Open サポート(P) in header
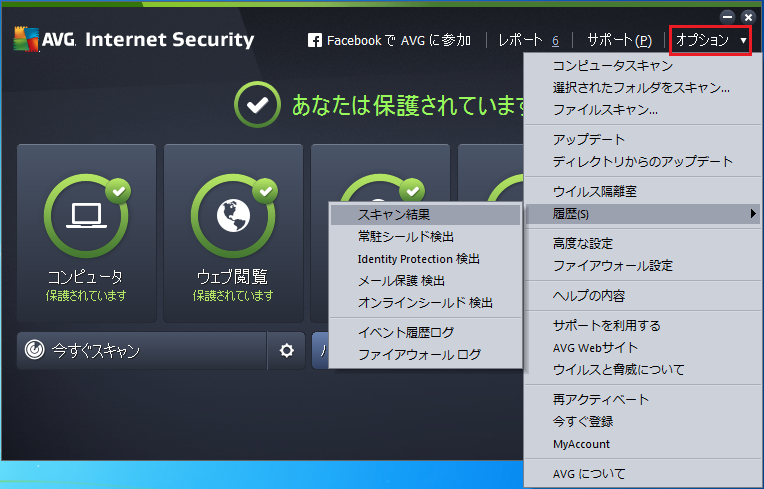The image size is (764, 489). 619,40
